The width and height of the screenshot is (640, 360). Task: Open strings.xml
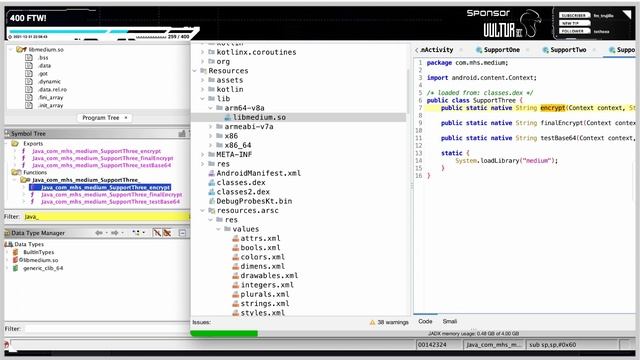tap(264, 304)
